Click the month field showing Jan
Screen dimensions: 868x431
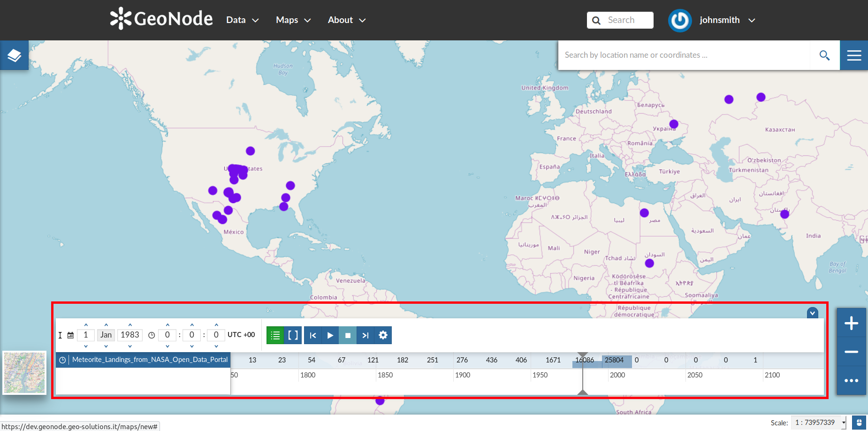coord(106,335)
